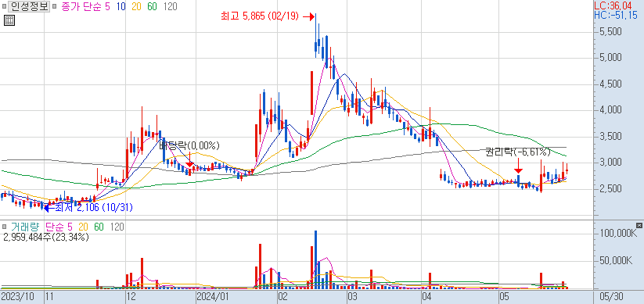Select the volume panel's green 60 average label
The image size is (644, 304).
99,227
